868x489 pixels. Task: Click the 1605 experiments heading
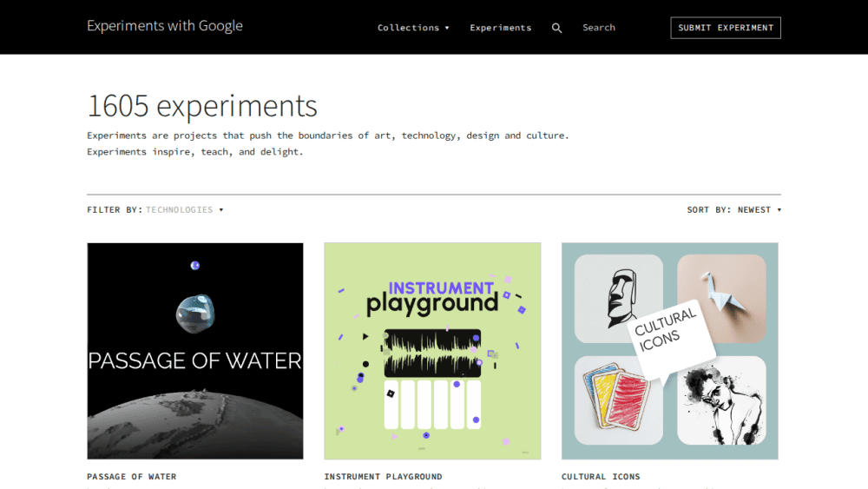coord(202,106)
